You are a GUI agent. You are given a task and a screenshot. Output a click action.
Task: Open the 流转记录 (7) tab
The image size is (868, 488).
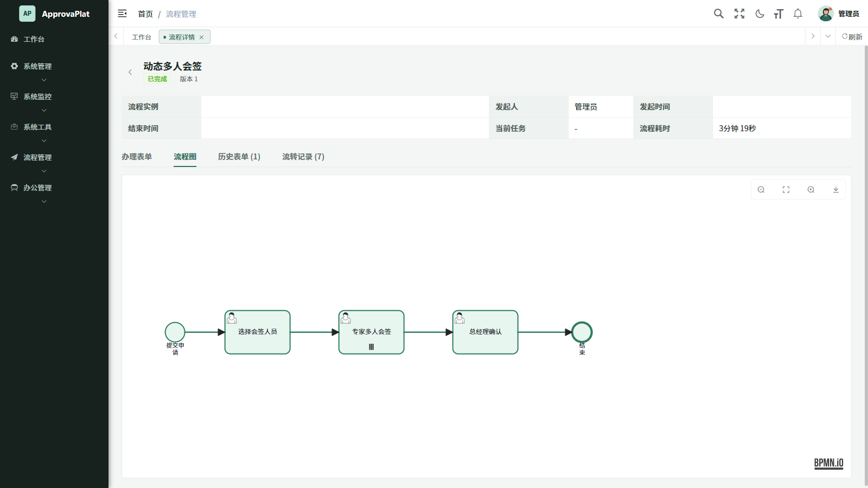click(x=303, y=157)
